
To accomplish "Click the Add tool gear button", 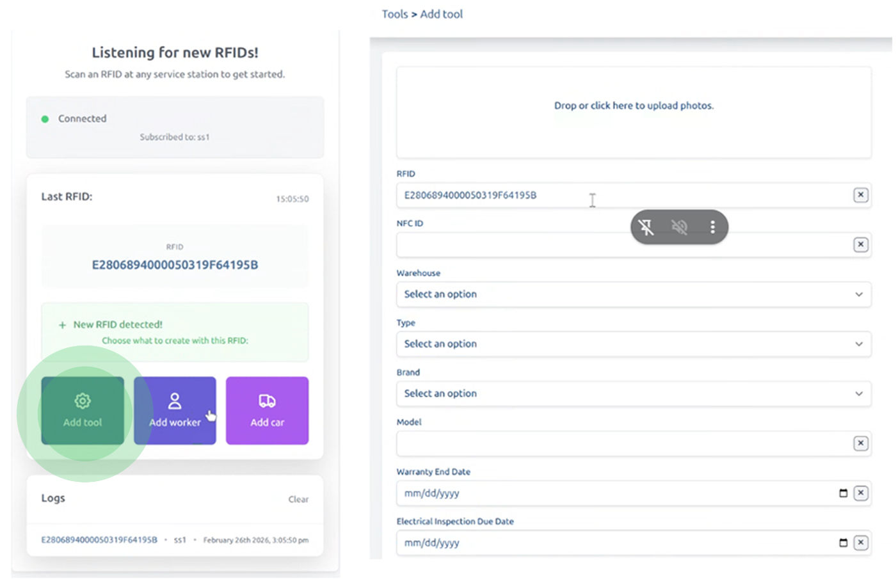I will point(83,411).
